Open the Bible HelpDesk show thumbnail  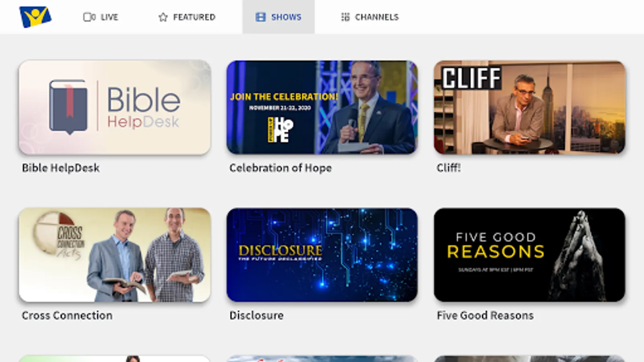pos(115,107)
